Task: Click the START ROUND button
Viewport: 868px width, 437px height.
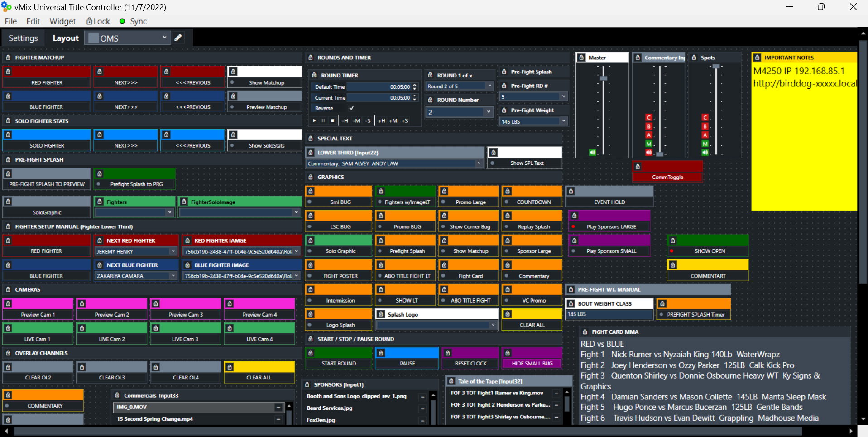Action: 339,363
